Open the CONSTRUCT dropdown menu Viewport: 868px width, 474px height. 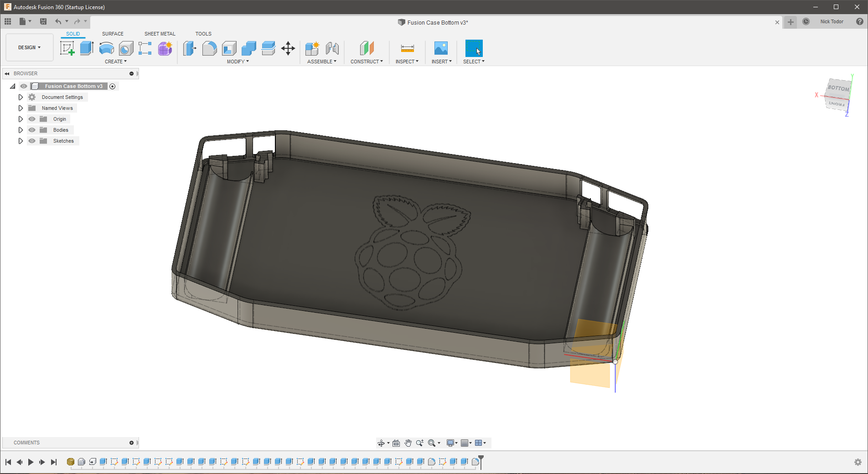pyautogui.click(x=367, y=62)
